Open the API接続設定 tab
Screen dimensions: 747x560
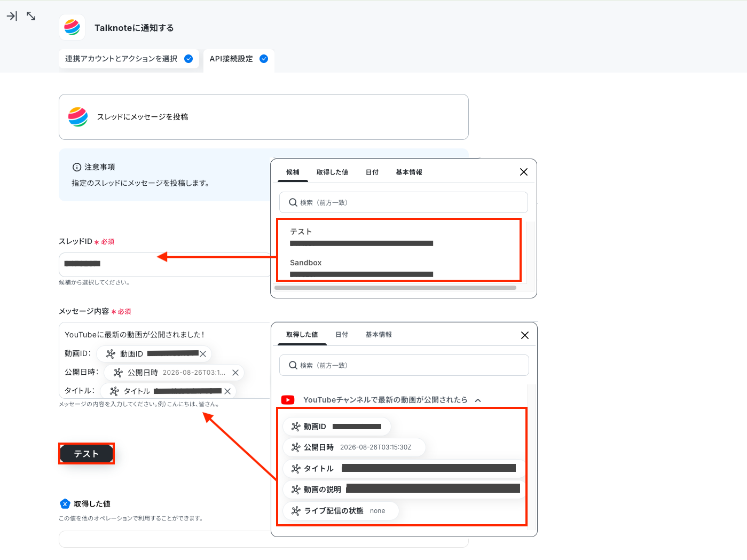[x=239, y=59]
